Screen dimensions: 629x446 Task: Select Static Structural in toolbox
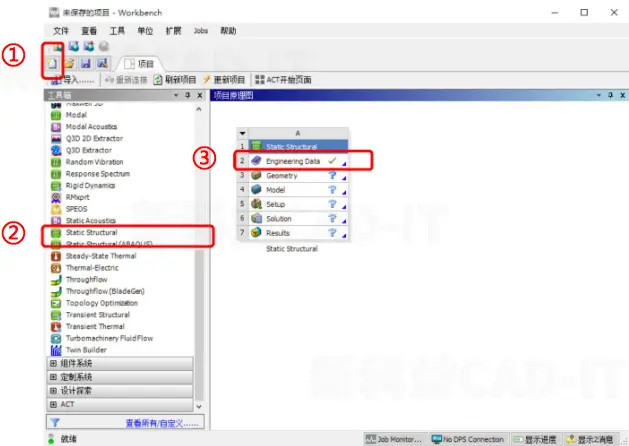click(92, 233)
